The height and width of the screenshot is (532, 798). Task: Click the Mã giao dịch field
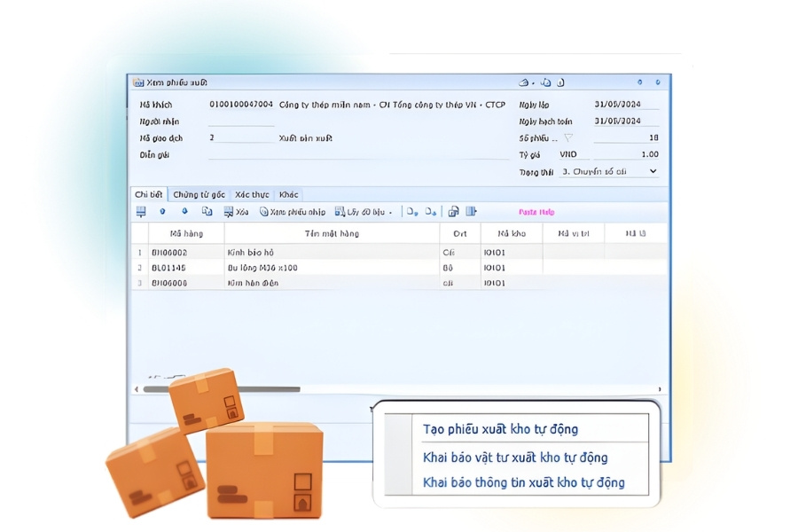[x=241, y=138]
